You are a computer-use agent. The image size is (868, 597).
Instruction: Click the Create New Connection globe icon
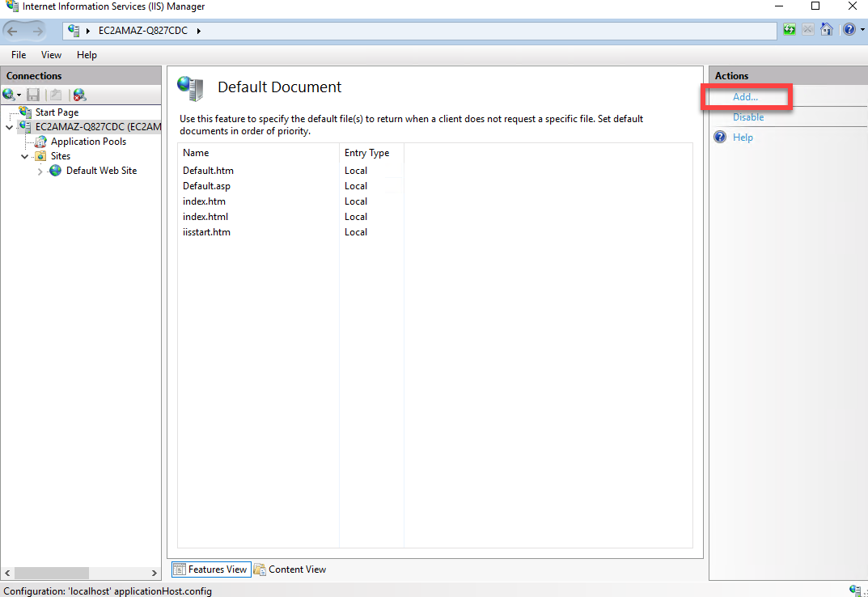pos(9,95)
